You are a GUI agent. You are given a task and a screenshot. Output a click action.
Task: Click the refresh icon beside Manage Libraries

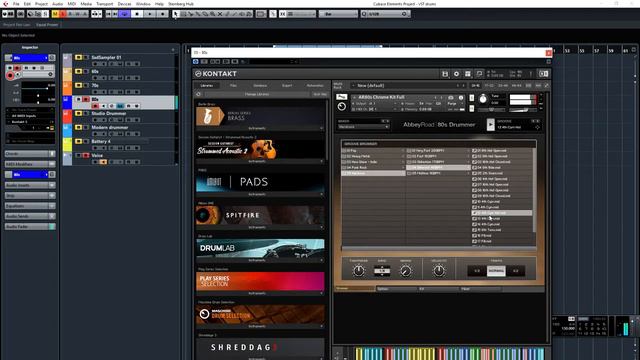[x=198, y=94]
